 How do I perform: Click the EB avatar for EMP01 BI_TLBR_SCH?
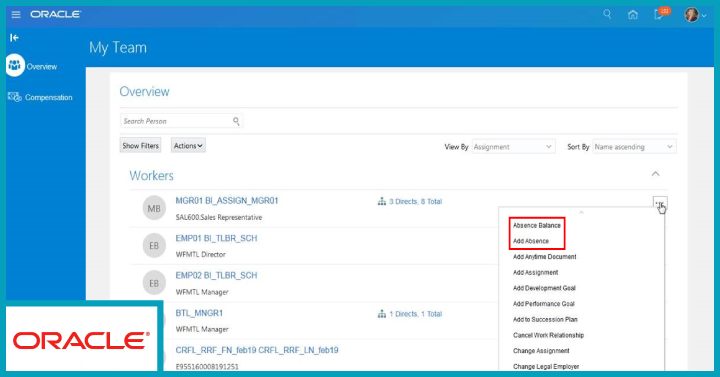pyautogui.click(x=154, y=246)
